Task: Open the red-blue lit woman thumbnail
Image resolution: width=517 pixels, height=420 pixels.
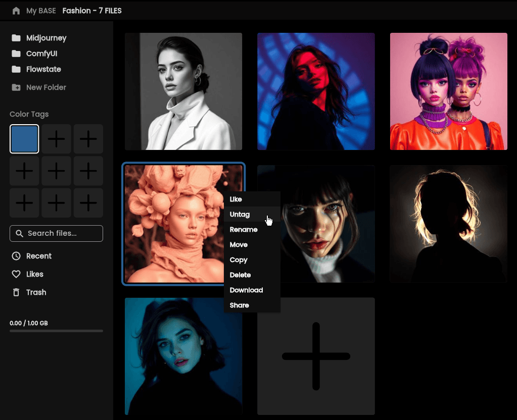Action: click(x=316, y=91)
